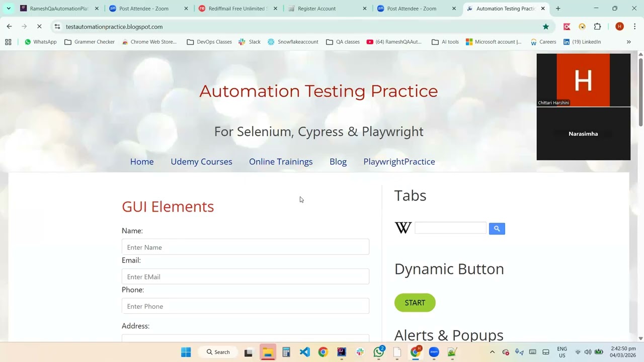
Task: Launch Calculator from the taskbar
Action: coord(286,352)
